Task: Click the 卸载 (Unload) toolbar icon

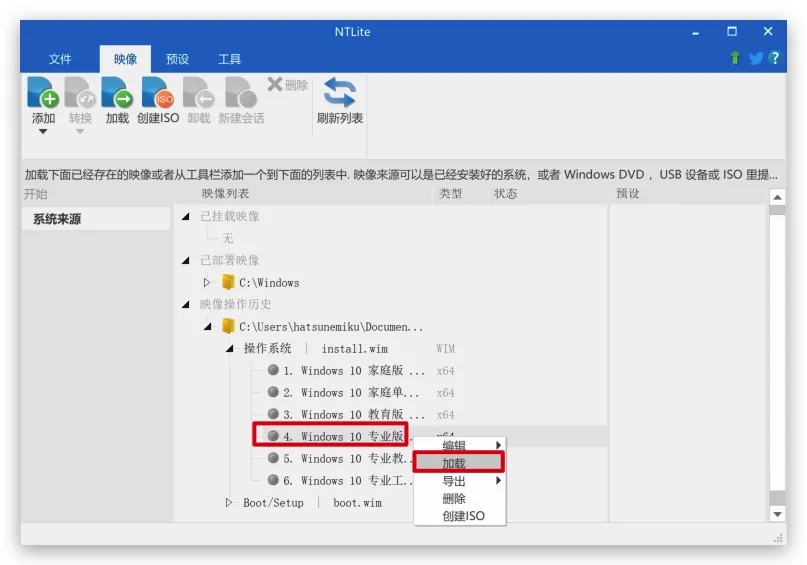Action: pyautogui.click(x=199, y=93)
